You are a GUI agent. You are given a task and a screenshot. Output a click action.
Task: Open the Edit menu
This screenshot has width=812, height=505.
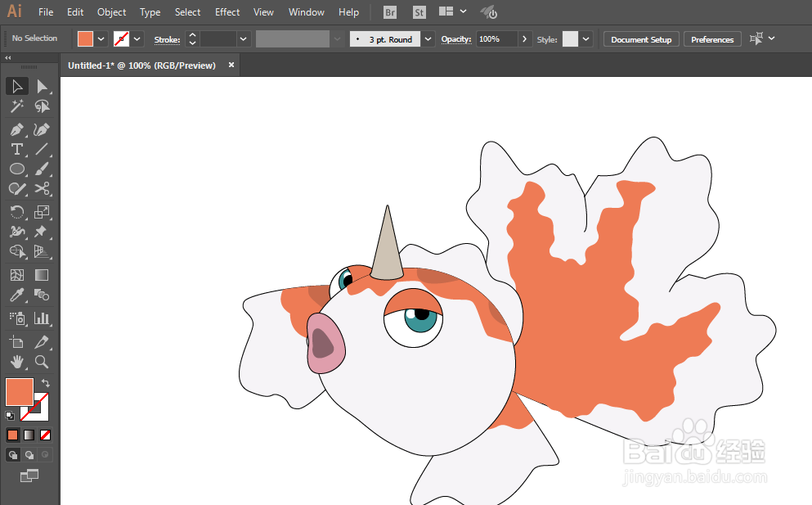click(75, 12)
